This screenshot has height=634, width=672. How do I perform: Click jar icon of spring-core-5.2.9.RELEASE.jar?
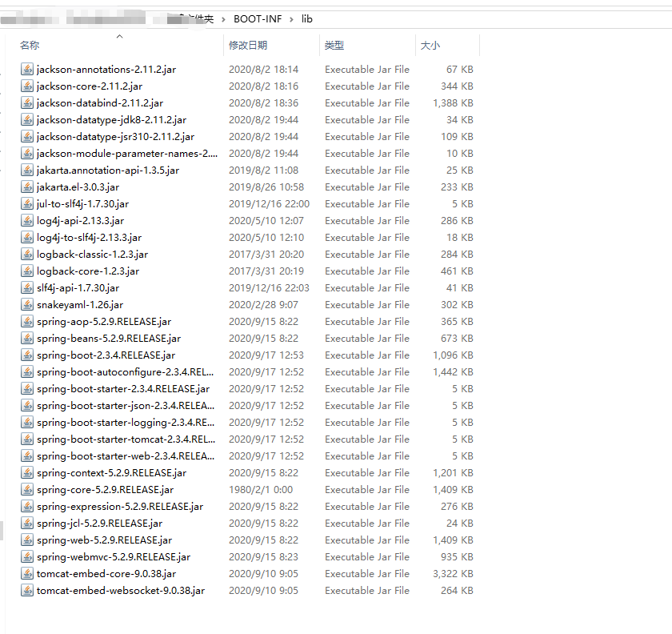pos(27,489)
